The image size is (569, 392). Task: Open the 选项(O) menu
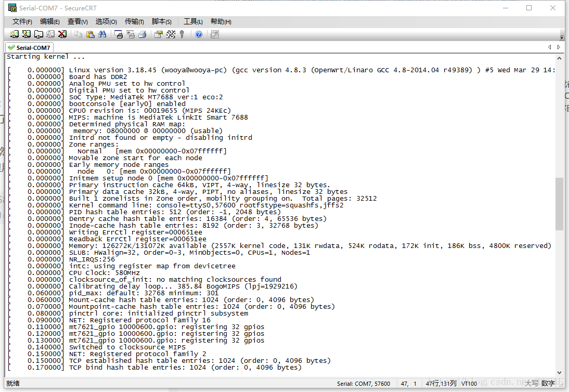point(106,22)
